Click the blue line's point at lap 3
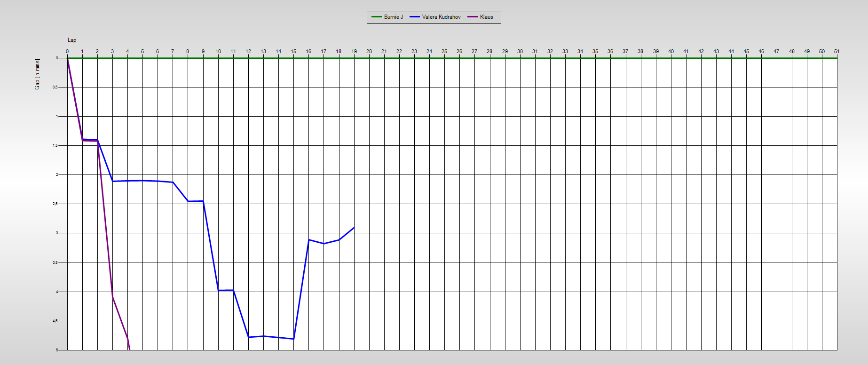 (x=113, y=181)
